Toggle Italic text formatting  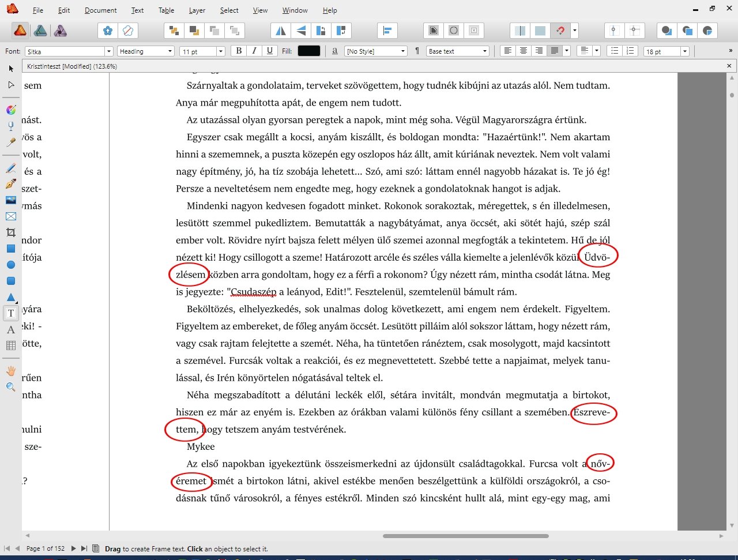tap(254, 51)
